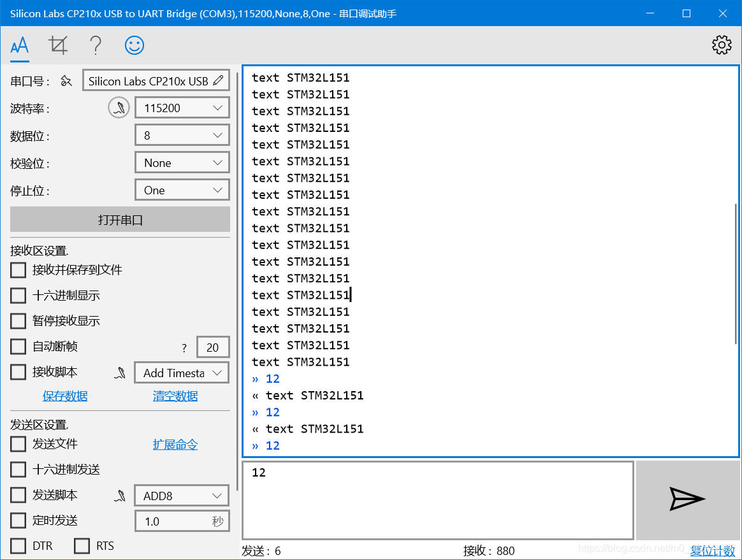
Task: Minimize the serial assistant window
Action: pyautogui.click(x=650, y=13)
